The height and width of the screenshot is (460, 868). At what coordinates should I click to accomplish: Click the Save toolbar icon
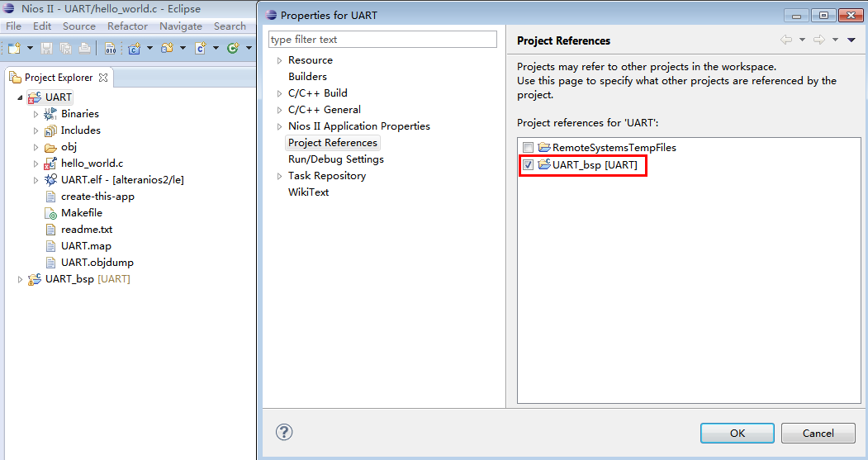46,49
